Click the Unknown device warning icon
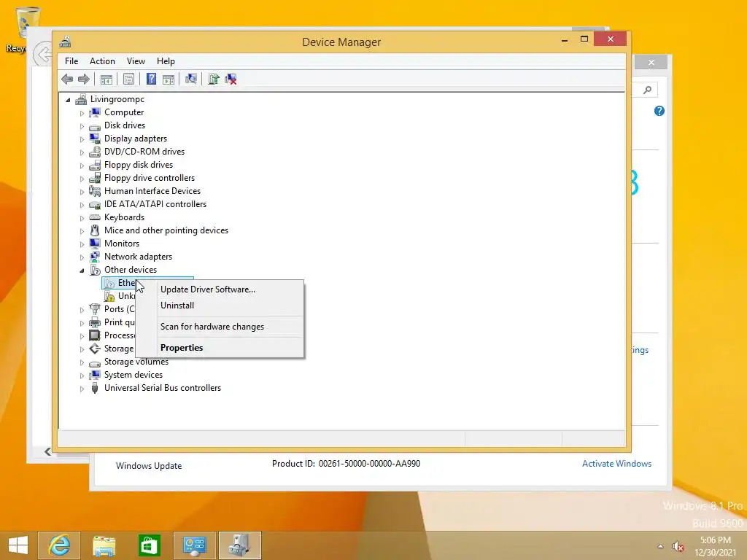This screenshot has width=747, height=560. tap(109, 296)
